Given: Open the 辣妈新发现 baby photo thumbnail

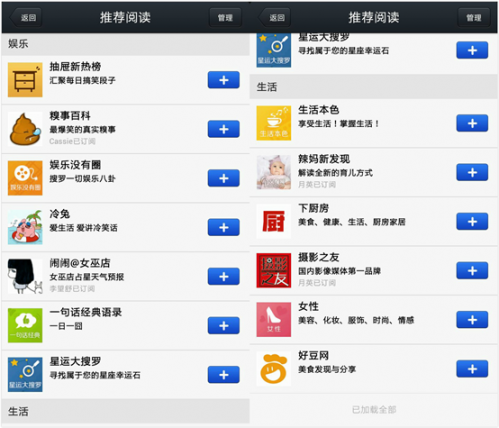Looking at the screenshot, I should click(274, 172).
